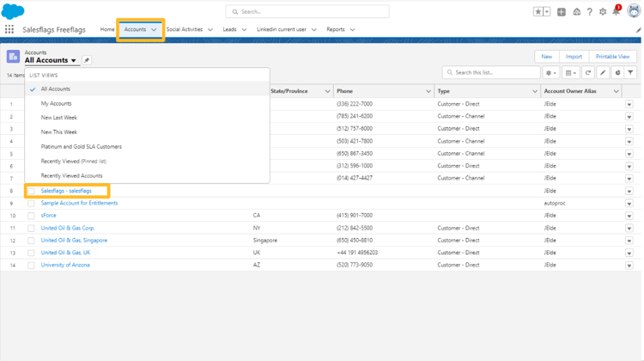Click the inline edit pencil icon
Screen dimensions: 644x361
click(x=603, y=72)
